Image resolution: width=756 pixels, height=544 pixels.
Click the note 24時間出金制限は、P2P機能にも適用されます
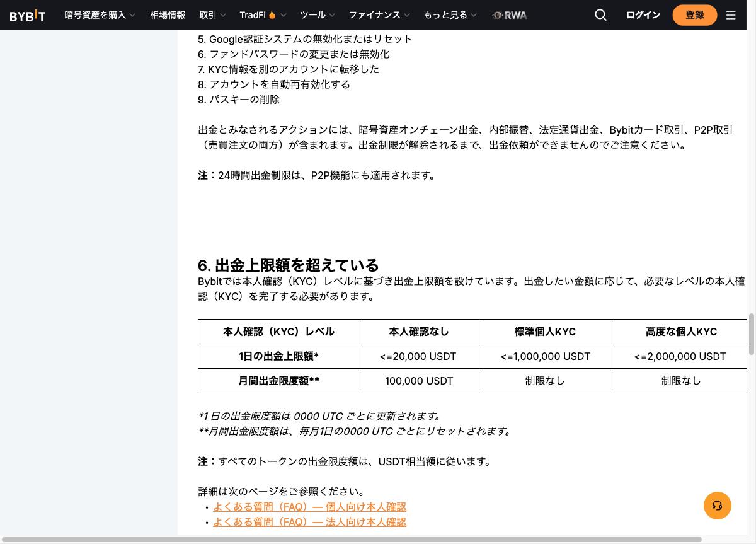[318, 175]
